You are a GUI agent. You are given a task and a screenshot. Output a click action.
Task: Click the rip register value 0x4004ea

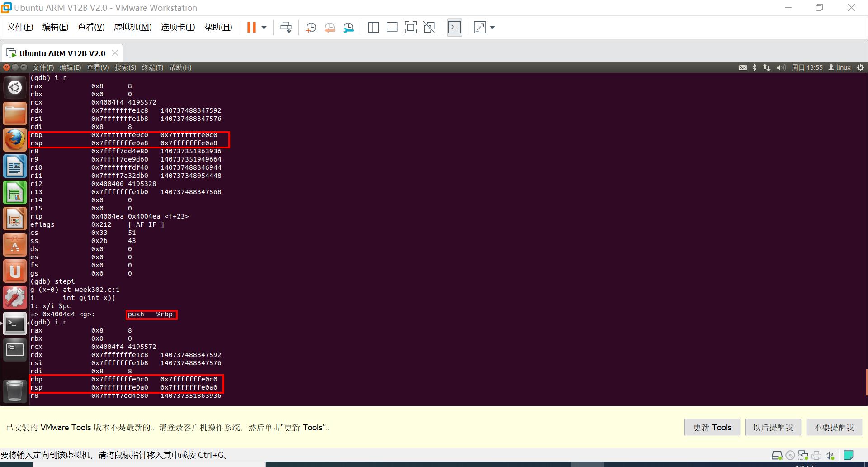[107, 216]
